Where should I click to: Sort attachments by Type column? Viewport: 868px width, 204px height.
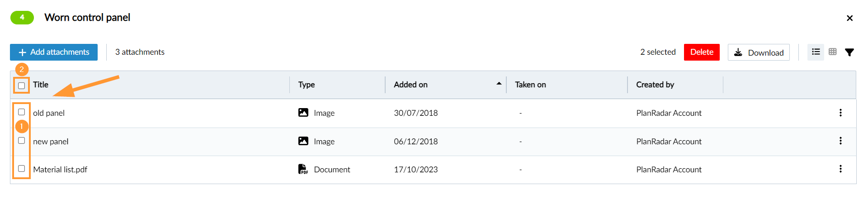pyautogui.click(x=307, y=85)
